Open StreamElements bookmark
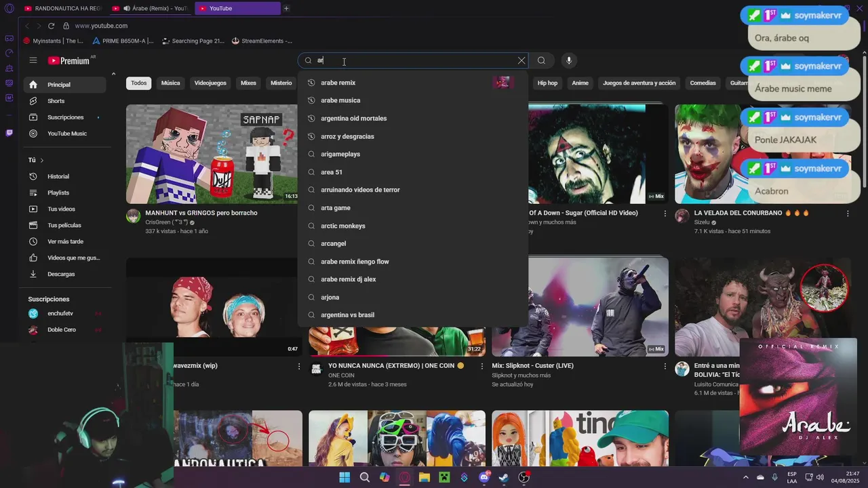The width and height of the screenshot is (868, 488). [x=262, y=41]
